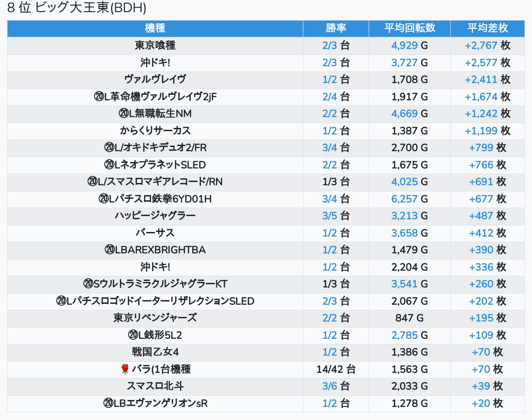
Task: Click the circled 20 icon before LネオプラネットSLED
Action: pos(109,165)
